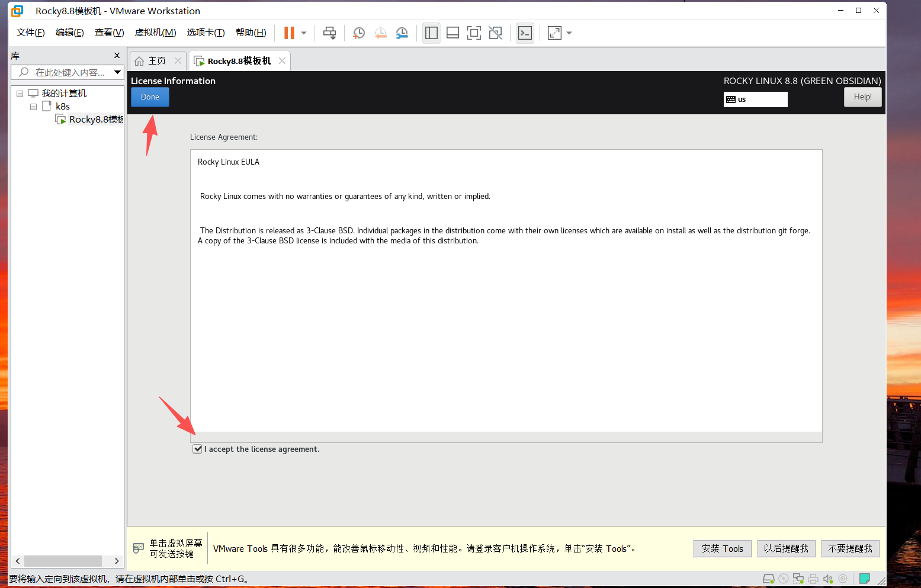The image size is (921, 588).
Task: Click the library horizontal scrollbar thumb
Action: click(x=63, y=561)
